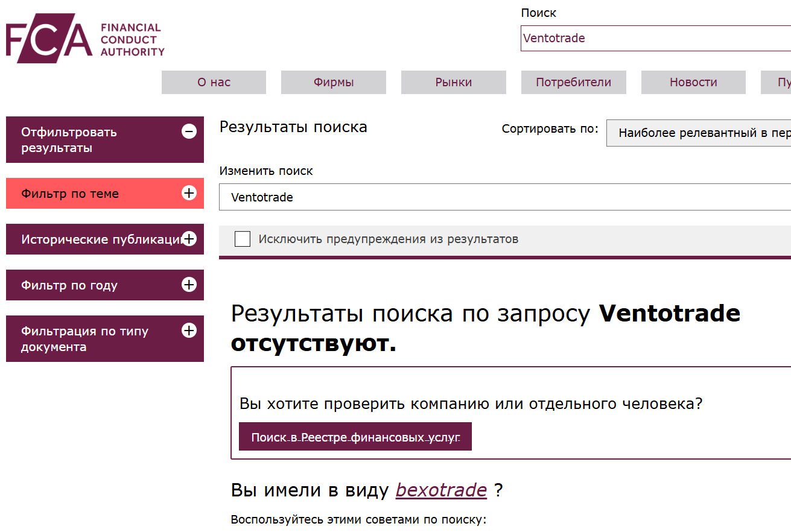
Task: Click the plus icon next to 'Фильтр по году'
Action: click(189, 285)
